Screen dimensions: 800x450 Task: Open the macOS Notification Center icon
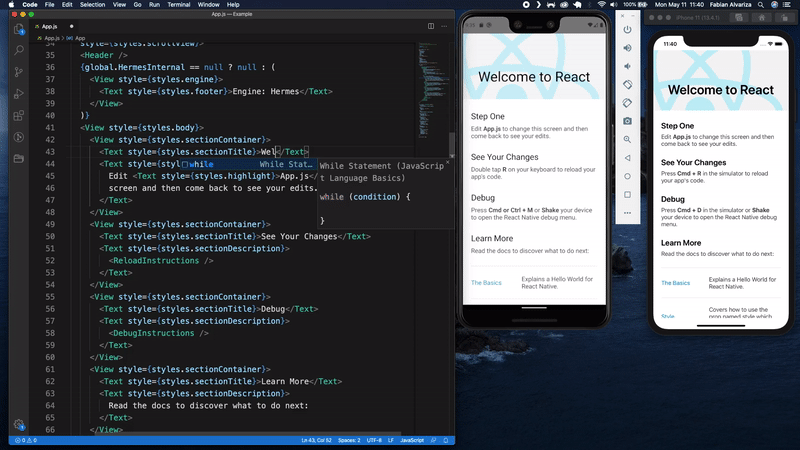(787, 5)
